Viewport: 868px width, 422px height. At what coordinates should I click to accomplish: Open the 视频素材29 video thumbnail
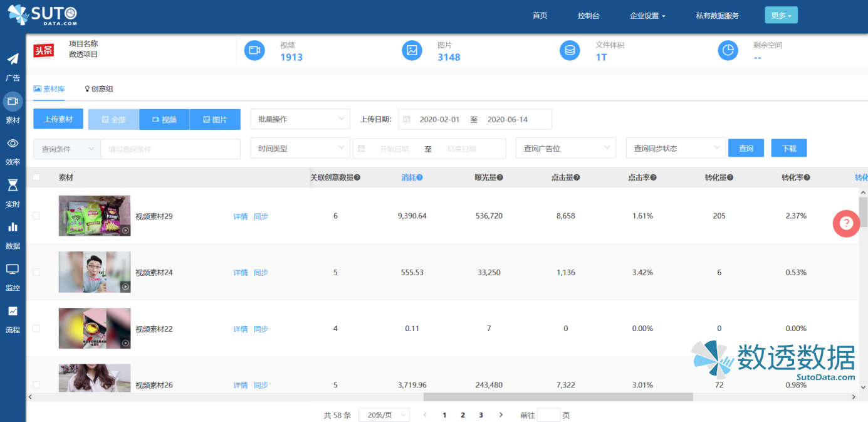[95, 216]
